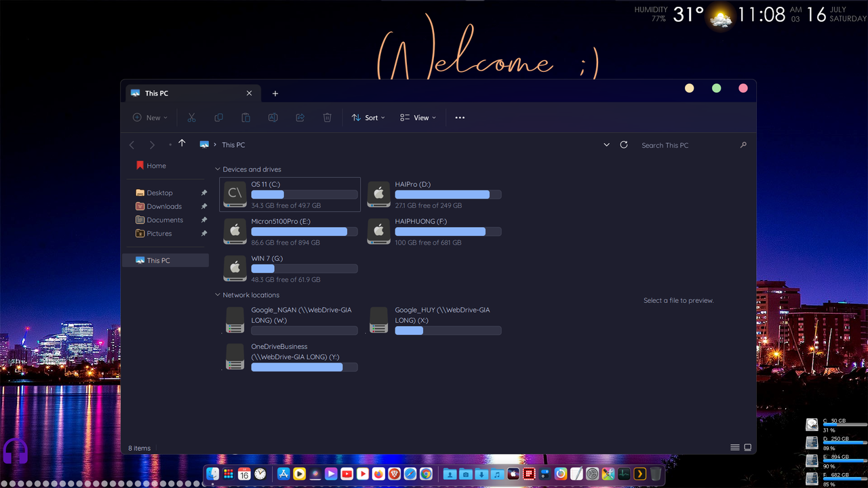Click the Copy icon in the toolbar
Image resolution: width=868 pixels, height=488 pixels.
tap(218, 117)
